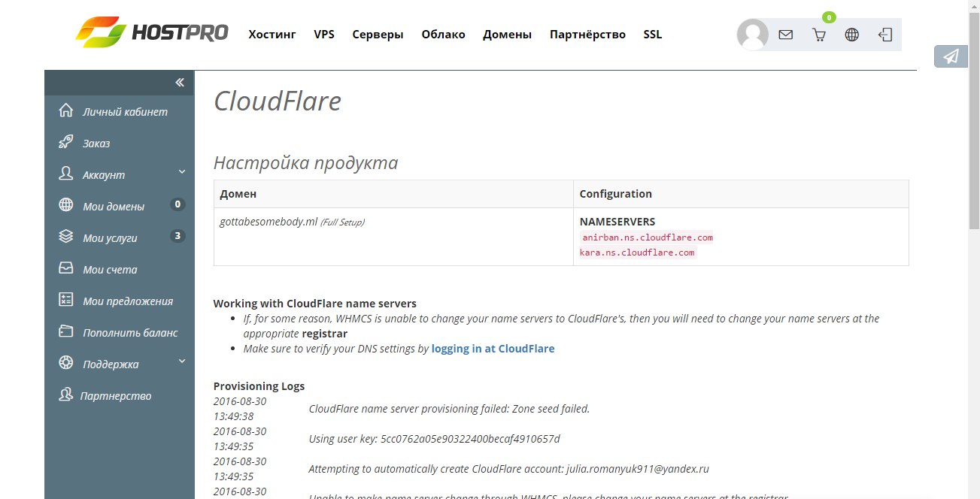Click the Zone seed failed log entry
The height and width of the screenshot is (499, 980).
[449, 410]
